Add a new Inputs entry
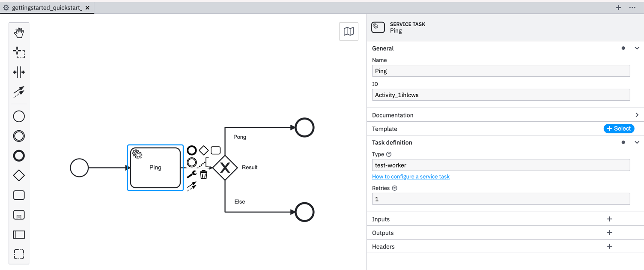The height and width of the screenshot is (270, 644). click(609, 219)
